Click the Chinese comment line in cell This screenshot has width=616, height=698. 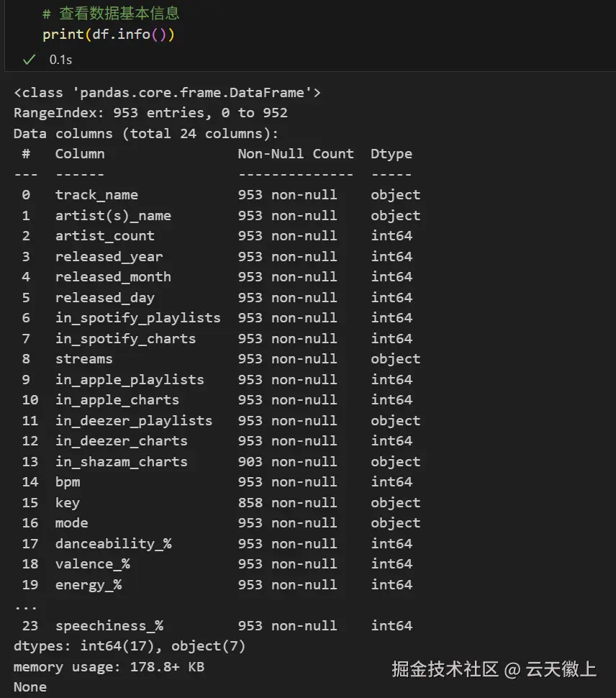click(x=110, y=14)
